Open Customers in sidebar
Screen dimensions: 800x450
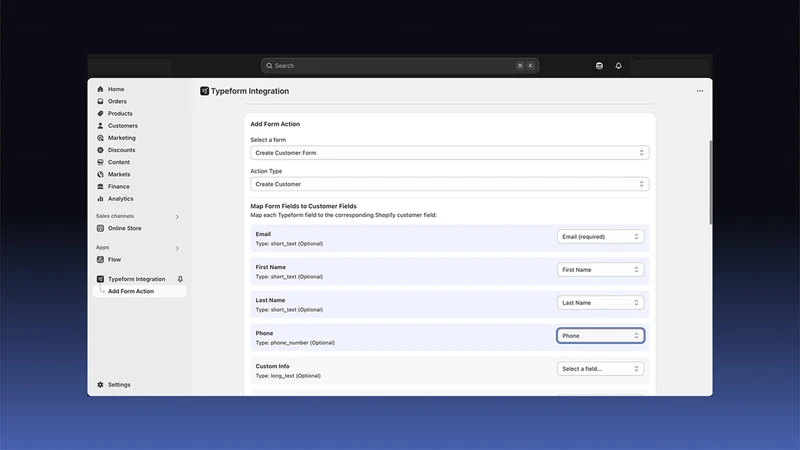(x=122, y=126)
